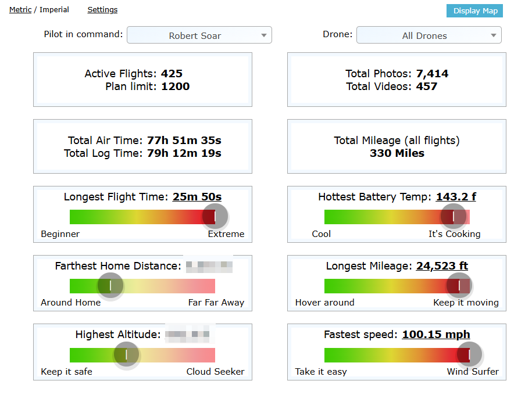Image resolution: width=532 pixels, height=395 pixels.
Task: Expand the Drone selection dropdown
Action: tap(429, 35)
